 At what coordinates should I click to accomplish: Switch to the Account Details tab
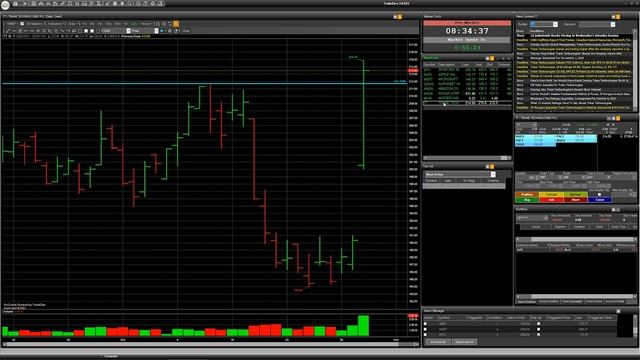[x=615, y=301]
